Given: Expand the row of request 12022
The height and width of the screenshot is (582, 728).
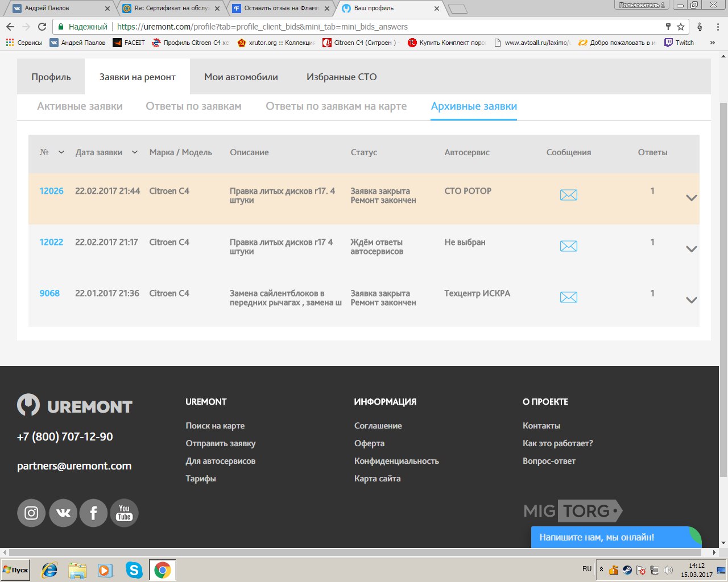Looking at the screenshot, I should point(691,249).
